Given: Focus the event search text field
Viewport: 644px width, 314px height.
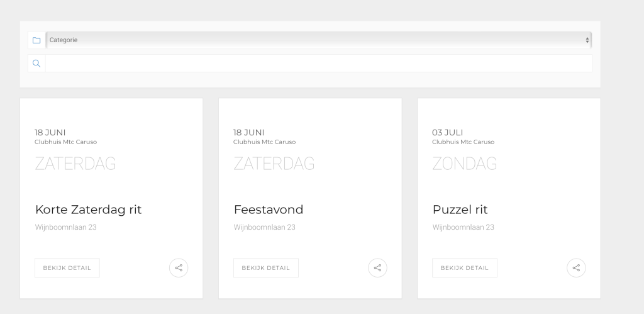Looking at the screenshot, I should click(x=318, y=64).
